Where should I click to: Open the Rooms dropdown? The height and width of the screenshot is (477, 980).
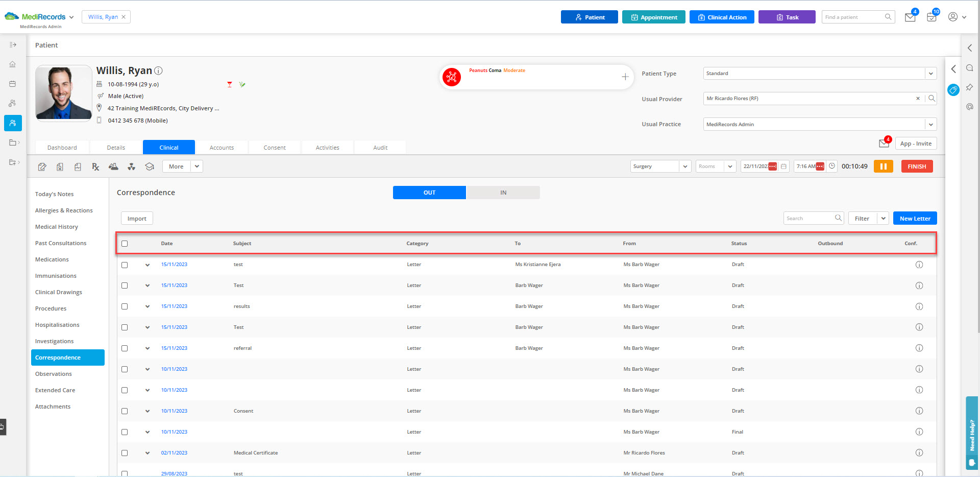tap(730, 166)
